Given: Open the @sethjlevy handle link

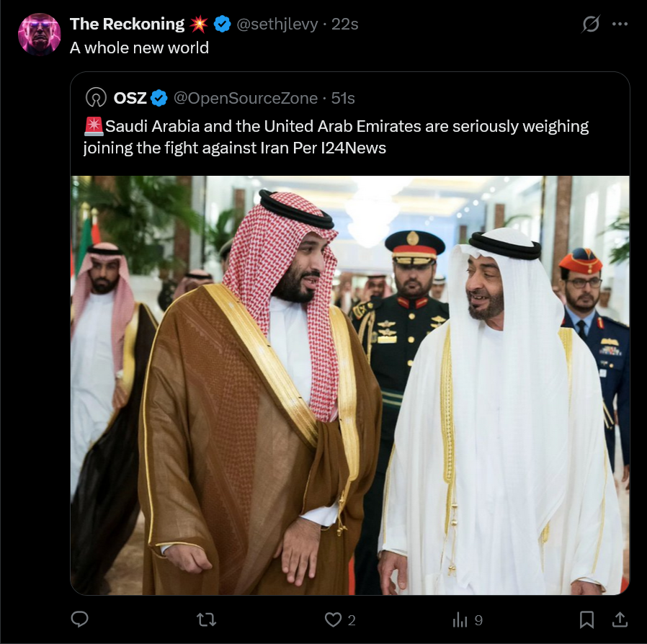Looking at the screenshot, I should (277, 24).
